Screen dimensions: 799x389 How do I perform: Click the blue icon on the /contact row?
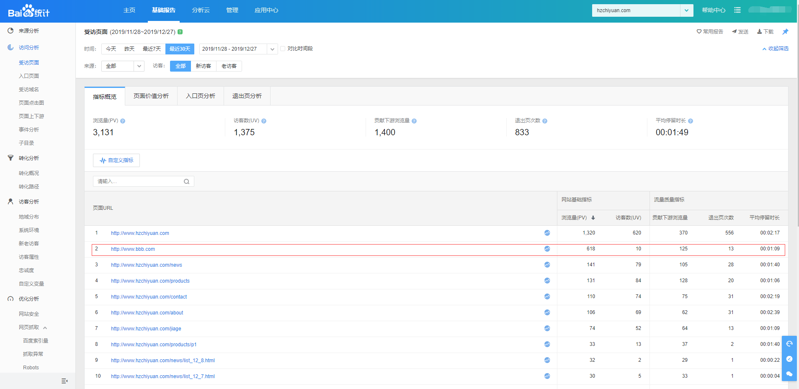547,296
